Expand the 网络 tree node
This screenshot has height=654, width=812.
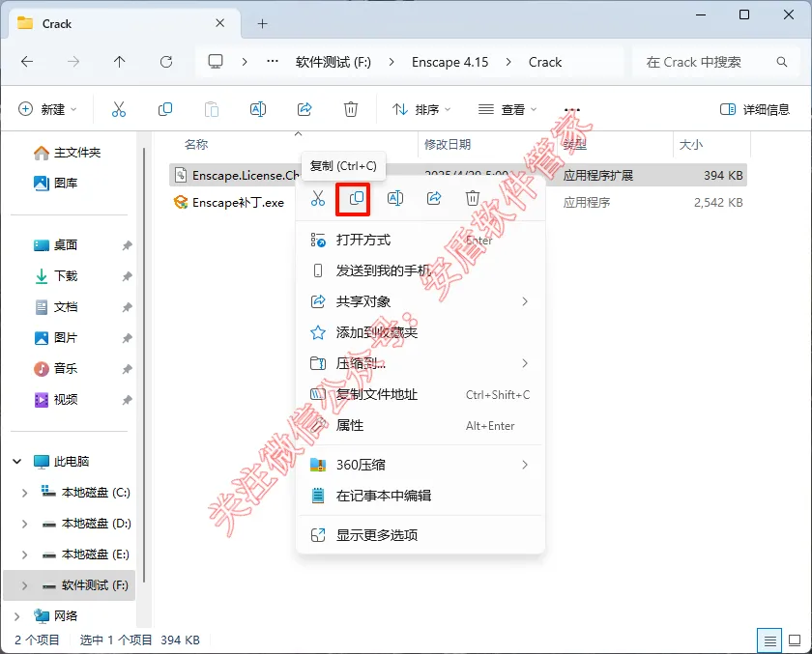[x=17, y=616]
